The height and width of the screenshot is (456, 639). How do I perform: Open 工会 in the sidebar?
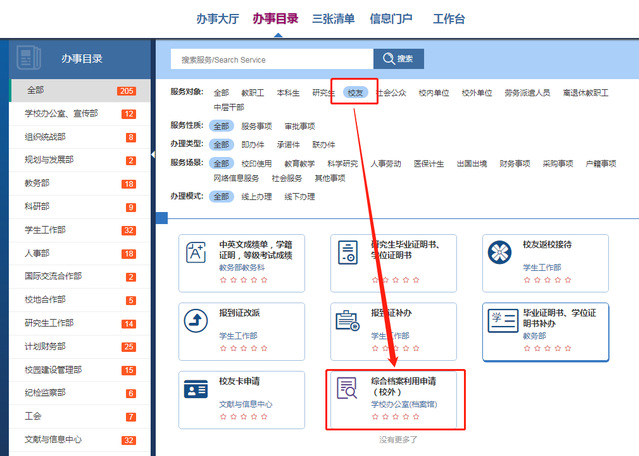pyautogui.click(x=80, y=416)
